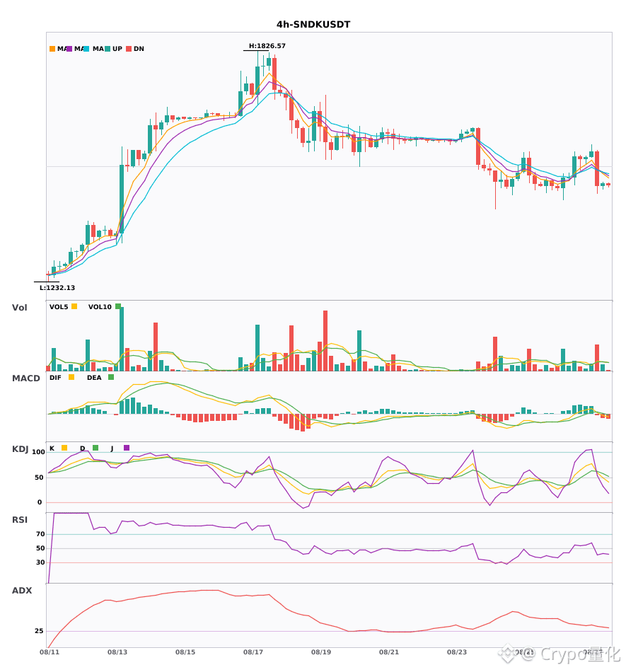Select the MACD panel label
Image resolution: width=626 pixels, height=672 pixels.
[25, 378]
